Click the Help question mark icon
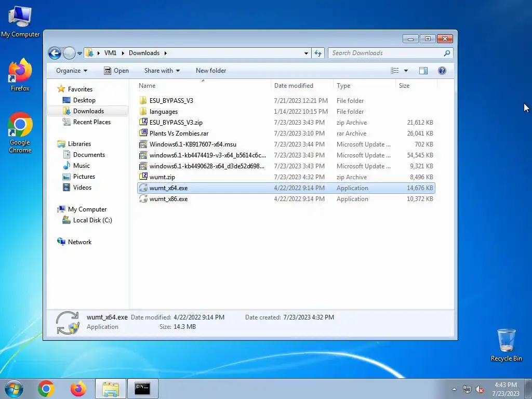532x399 pixels. point(442,71)
